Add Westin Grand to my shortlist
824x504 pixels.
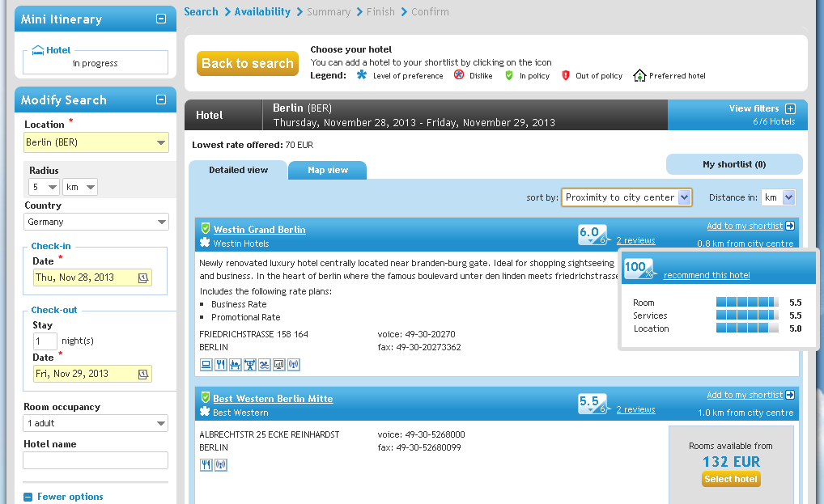pyautogui.click(x=745, y=226)
